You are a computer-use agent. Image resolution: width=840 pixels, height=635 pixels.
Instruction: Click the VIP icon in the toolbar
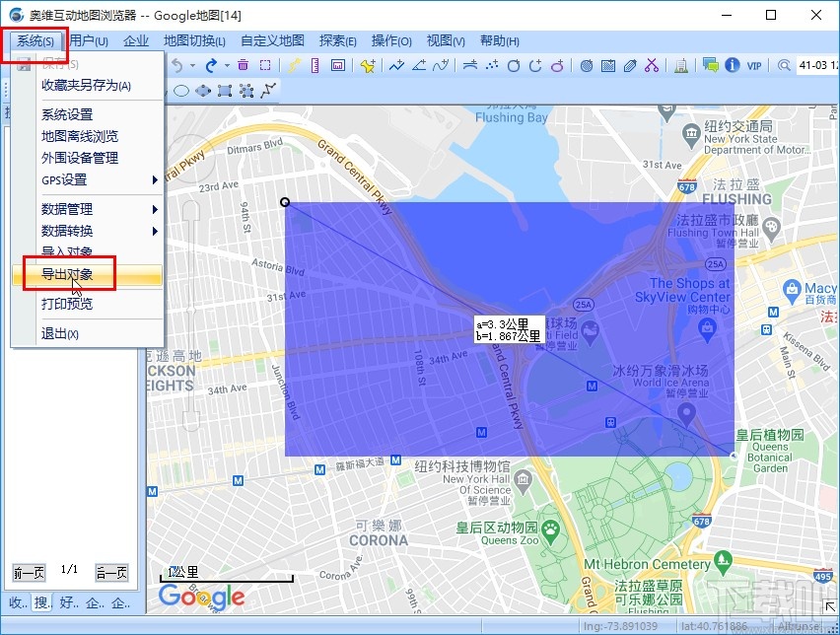pos(753,65)
